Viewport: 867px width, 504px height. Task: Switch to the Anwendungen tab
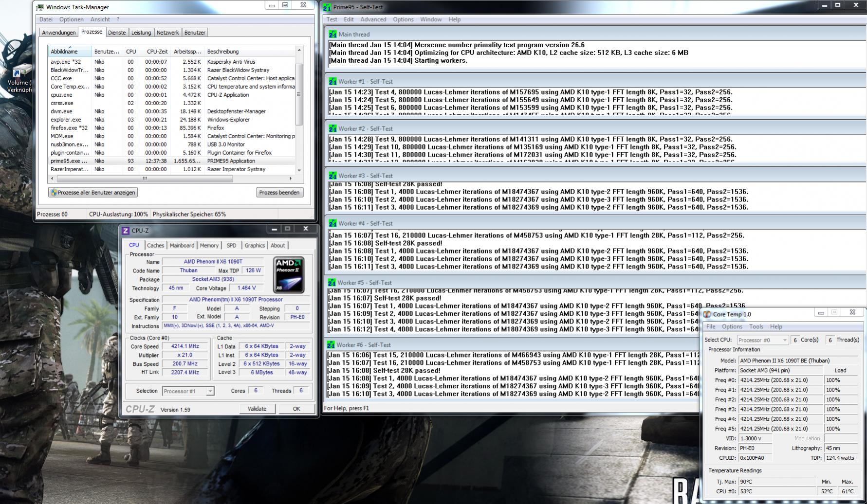(59, 33)
